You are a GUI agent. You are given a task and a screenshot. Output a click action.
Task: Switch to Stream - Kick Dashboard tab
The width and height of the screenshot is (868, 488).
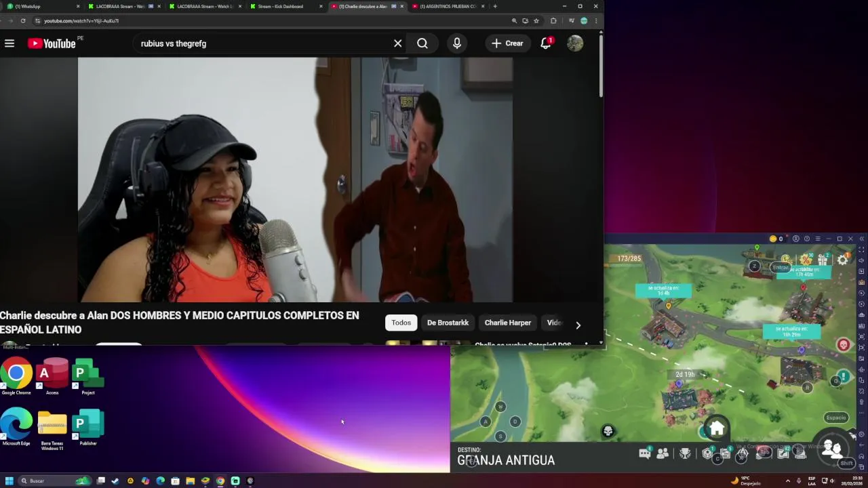pyautogui.click(x=285, y=6)
